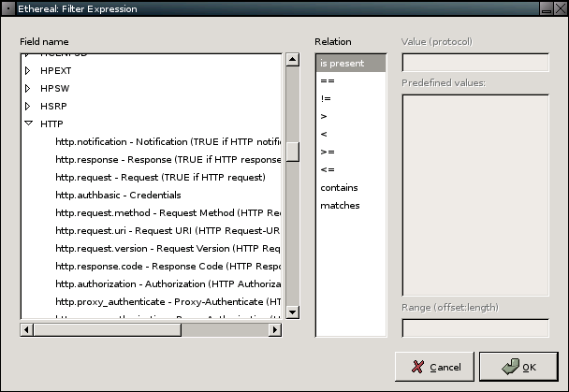Choose the != relation
This screenshot has height=392, width=569.
click(x=351, y=98)
